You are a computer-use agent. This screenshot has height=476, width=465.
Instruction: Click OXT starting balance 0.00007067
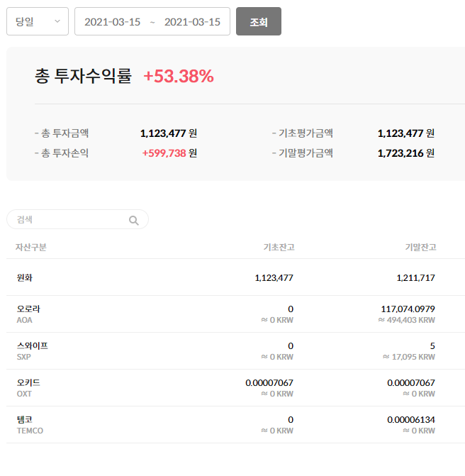point(269,383)
